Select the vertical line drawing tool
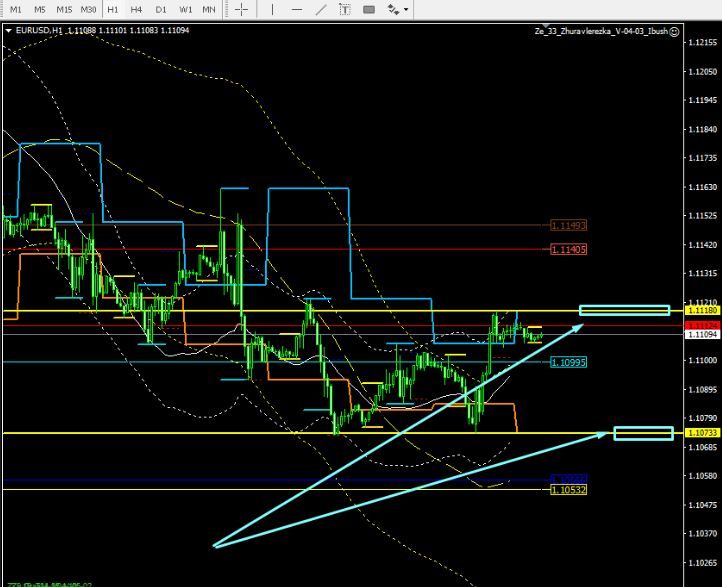This screenshot has width=722, height=587. [x=272, y=9]
